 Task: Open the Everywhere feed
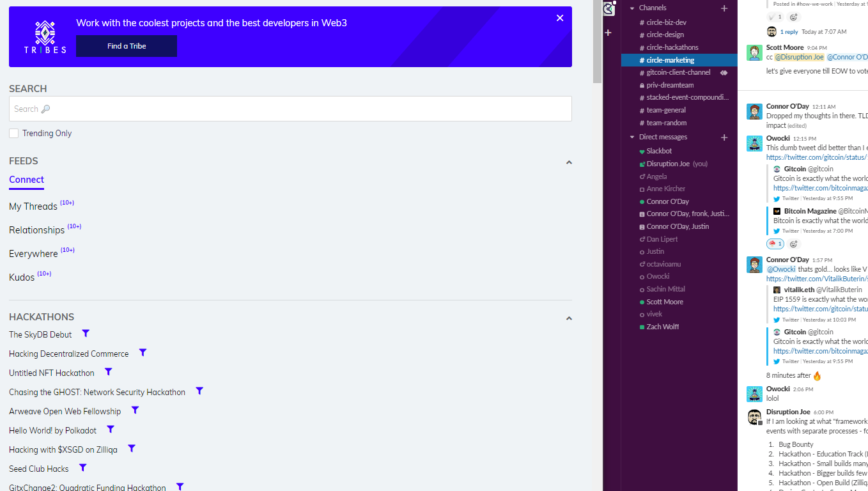(33, 253)
